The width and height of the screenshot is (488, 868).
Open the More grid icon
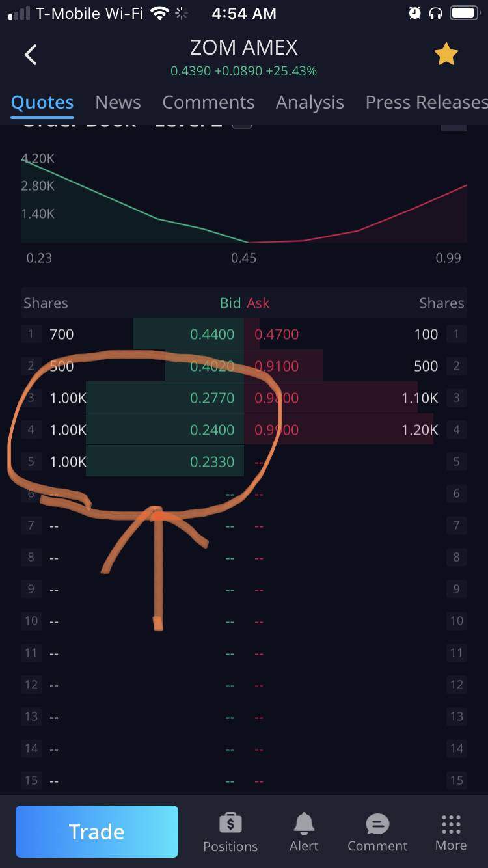(x=451, y=824)
